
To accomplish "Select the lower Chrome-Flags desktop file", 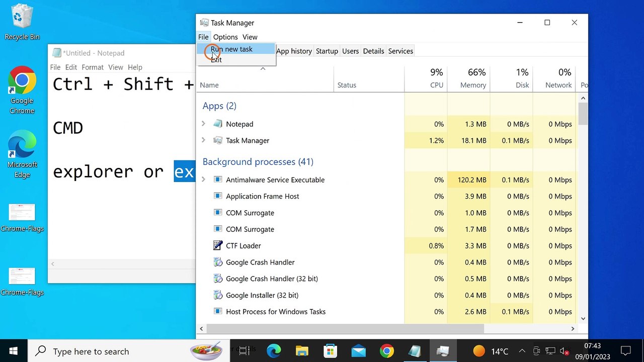I will pyautogui.click(x=22, y=282).
